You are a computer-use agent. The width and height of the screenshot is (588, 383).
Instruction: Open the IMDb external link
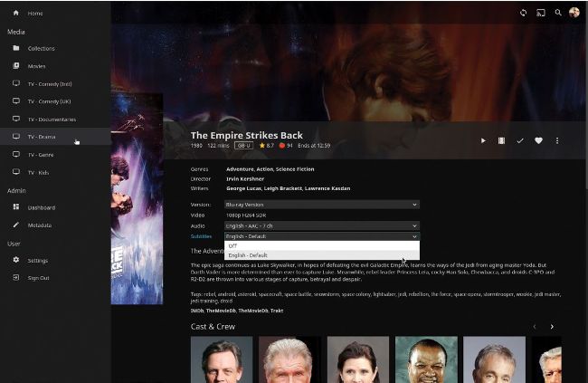[x=197, y=311]
